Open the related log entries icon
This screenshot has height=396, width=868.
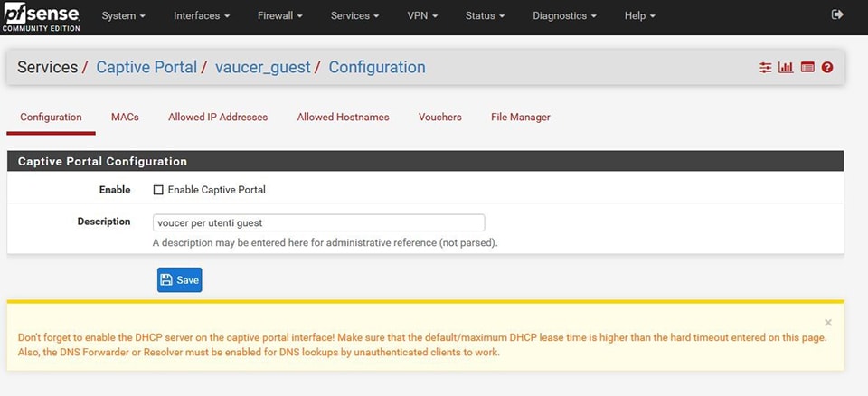807,68
